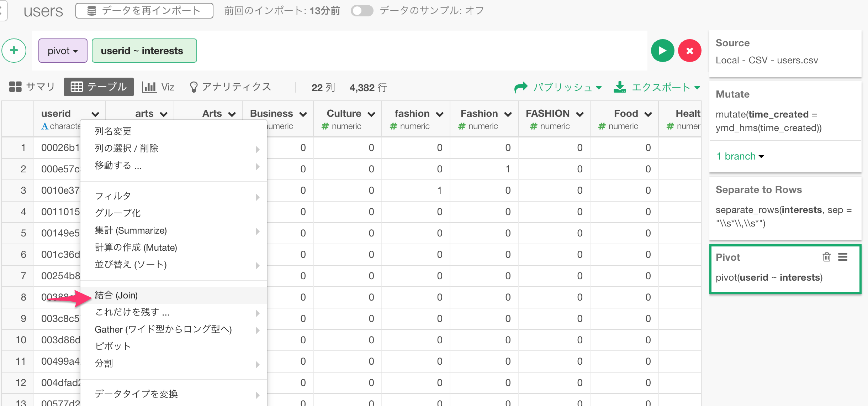Open the Fashion column dropdown arrow

pos(508,114)
